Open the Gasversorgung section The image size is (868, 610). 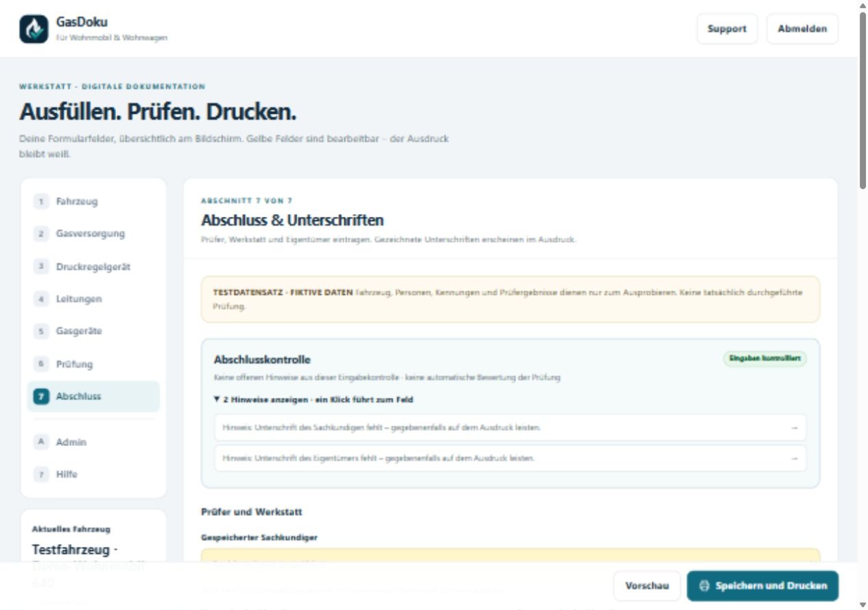93,234
